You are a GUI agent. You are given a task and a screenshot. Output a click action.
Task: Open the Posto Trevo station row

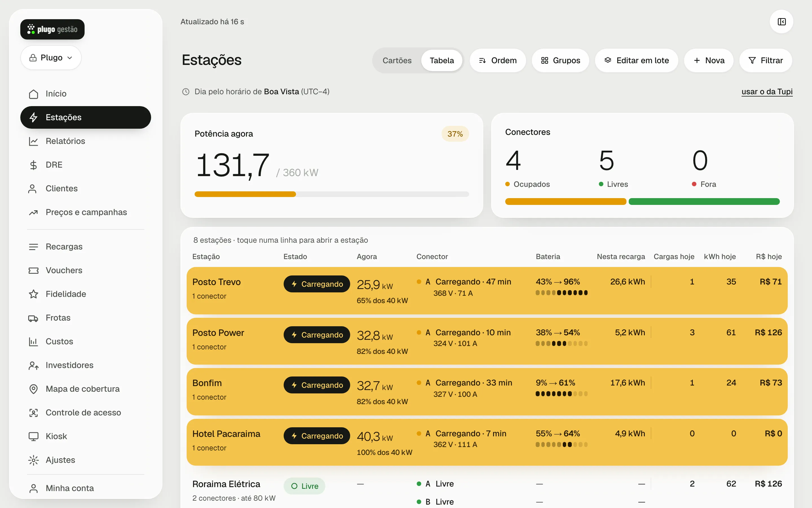click(487, 291)
